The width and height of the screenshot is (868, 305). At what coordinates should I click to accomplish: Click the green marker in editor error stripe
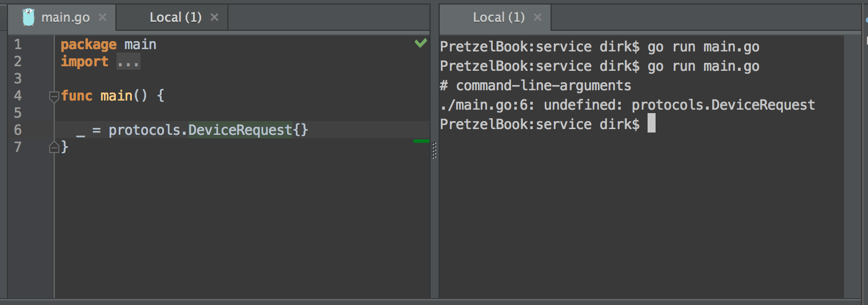pos(421,141)
